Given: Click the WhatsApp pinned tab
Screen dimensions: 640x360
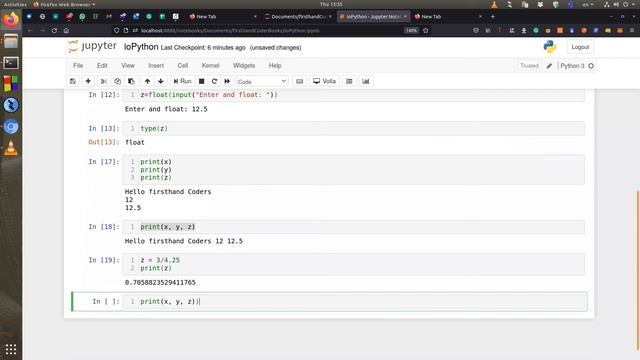Looking at the screenshot, I should coord(82,16).
